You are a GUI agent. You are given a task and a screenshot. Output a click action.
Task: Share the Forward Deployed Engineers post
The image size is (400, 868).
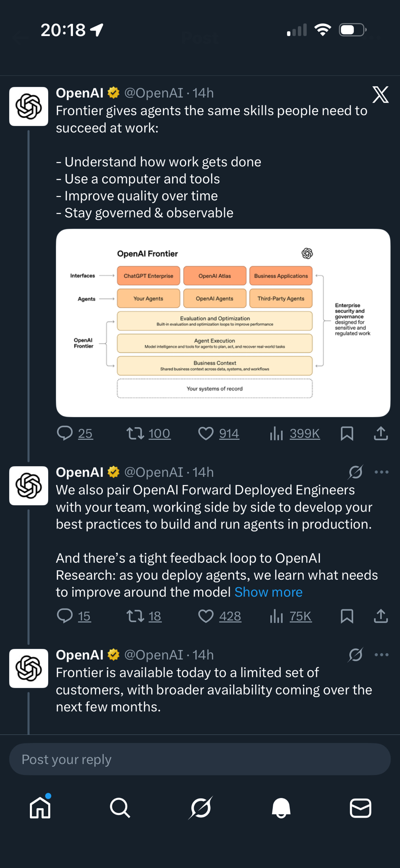click(x=380, y=616)
